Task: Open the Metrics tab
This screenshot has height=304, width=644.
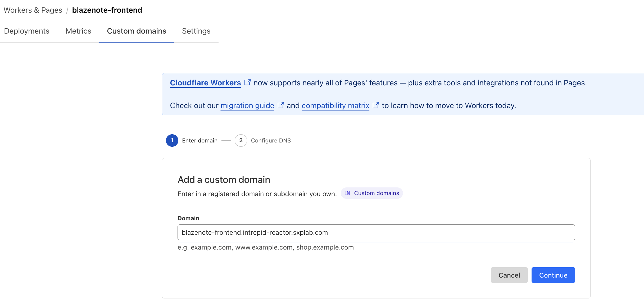Action: coord(78,31)
